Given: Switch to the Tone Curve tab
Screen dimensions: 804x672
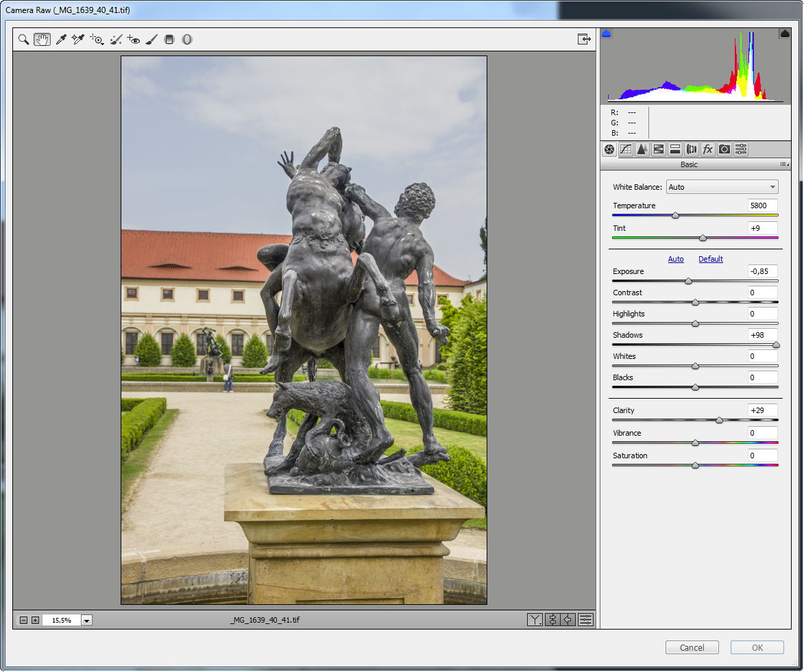Looking at the screenshot, I should pyautogui.click(x=625, y=149).
